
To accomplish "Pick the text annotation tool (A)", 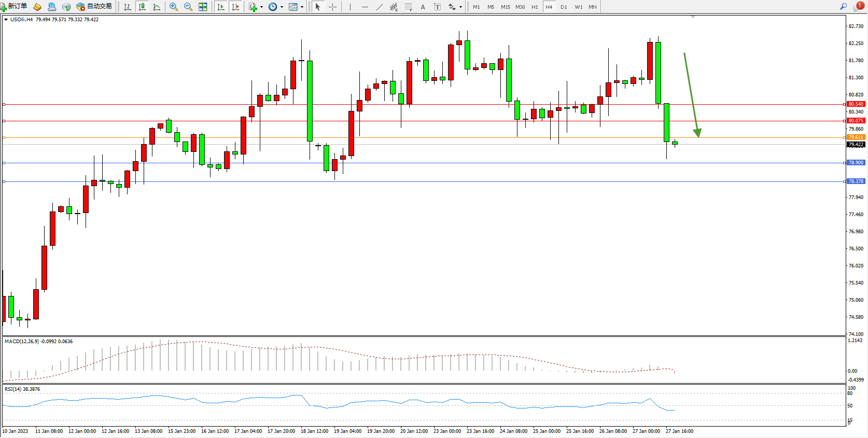I will 423,7.
